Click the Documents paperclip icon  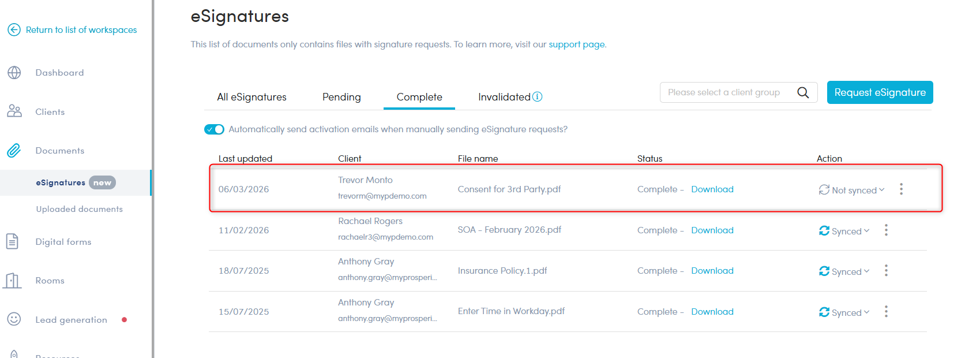14,151
